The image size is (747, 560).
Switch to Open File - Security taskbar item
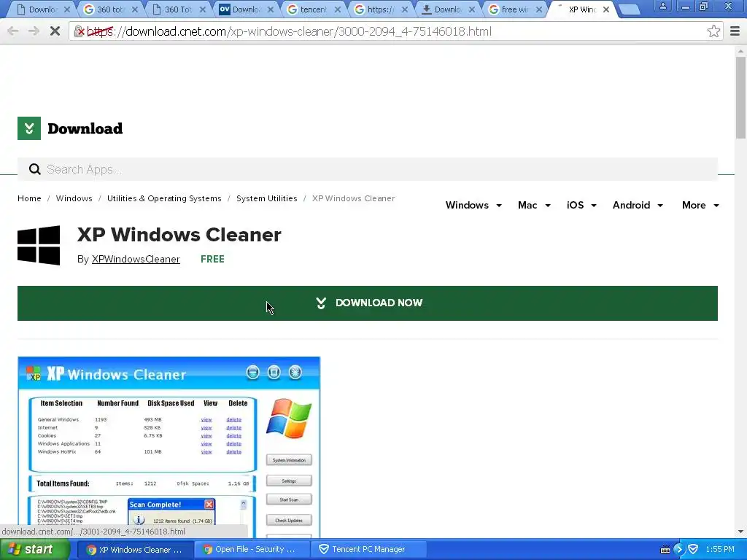pyautogui.click(x=251, y=550)
